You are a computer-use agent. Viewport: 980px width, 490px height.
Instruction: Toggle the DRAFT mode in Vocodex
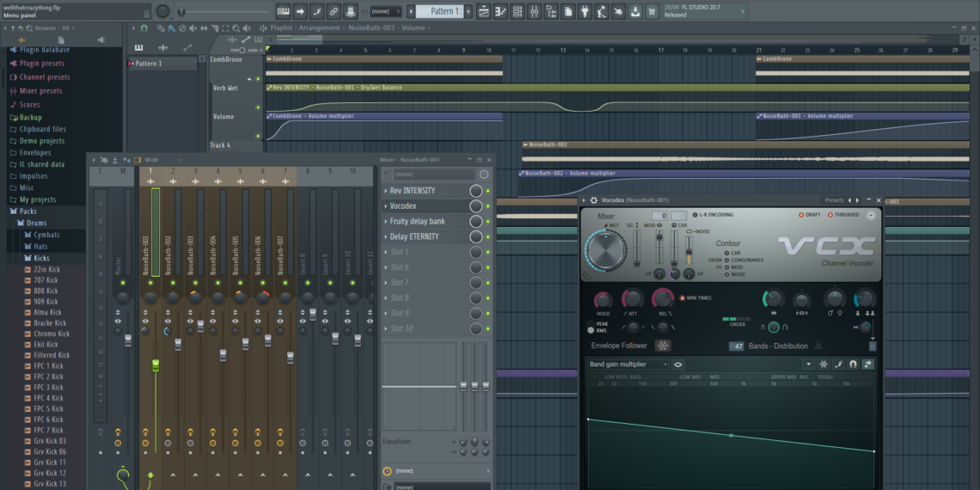802,214
